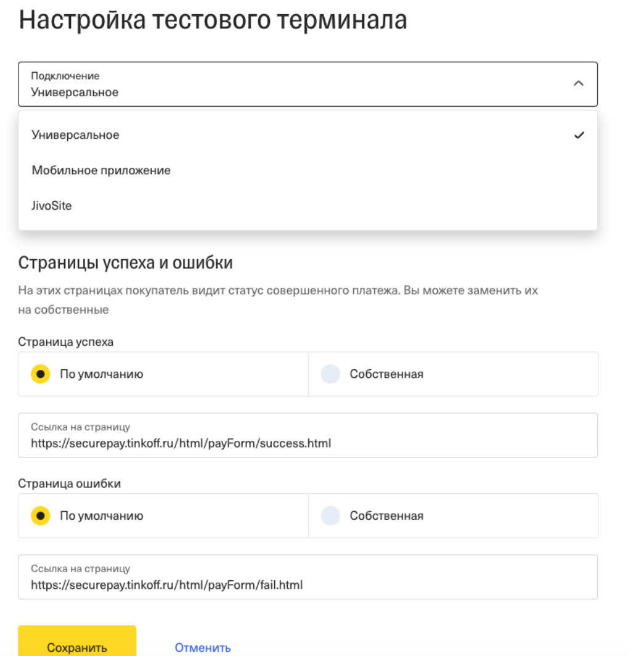644x656 pixels.
Task: Click the payment status description paragraph
Action: [277, 300]
